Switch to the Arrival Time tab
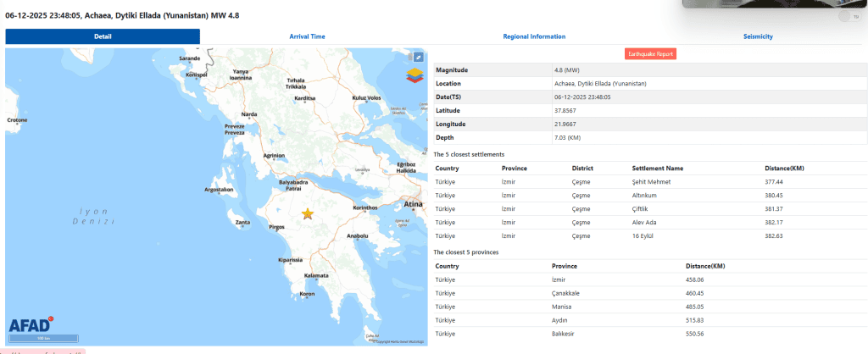The width and height of the screenshot is (868, 354). pyautogui.click(x=307, y=36)
